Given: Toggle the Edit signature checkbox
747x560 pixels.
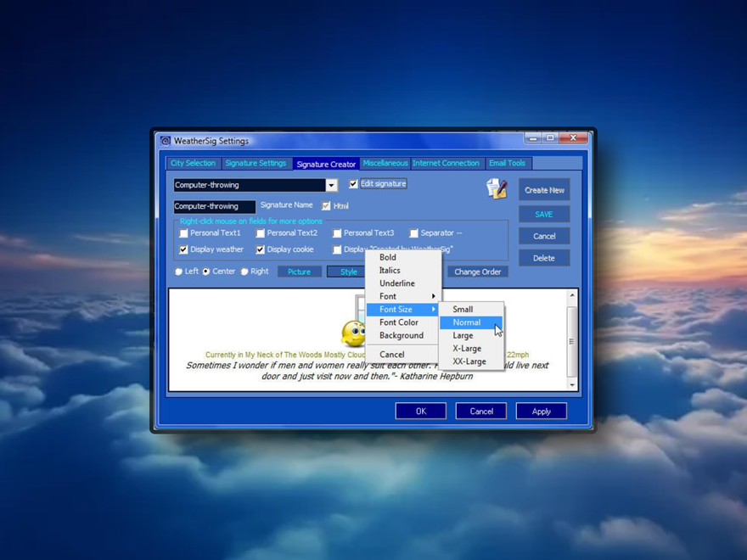Looking at the screenshot, I should click(354, 184).
